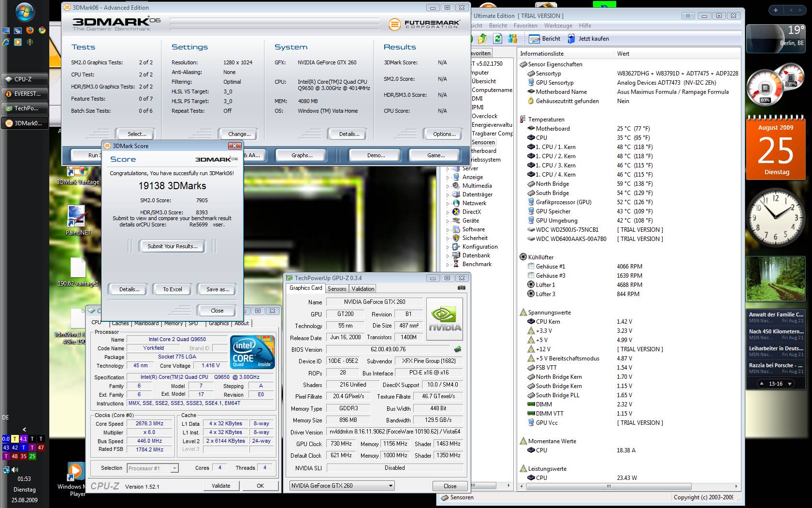Open the Bericht report toolbar button

point(544,39)
